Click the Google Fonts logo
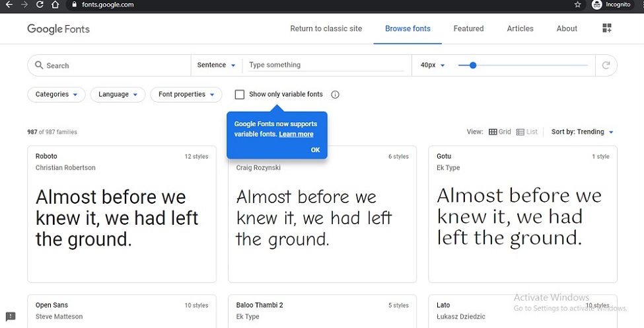644x328 pixels. 58,29
